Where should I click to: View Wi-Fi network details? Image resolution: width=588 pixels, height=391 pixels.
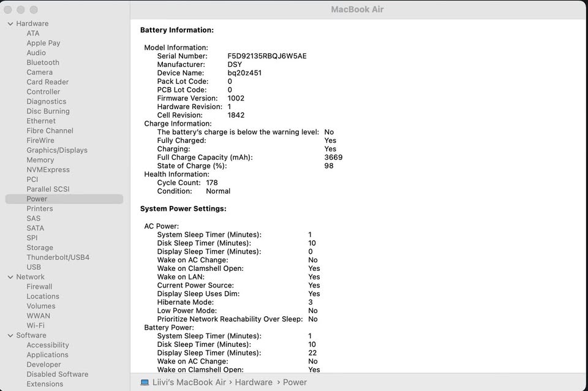pyautogui.click(x=36, y=326)
